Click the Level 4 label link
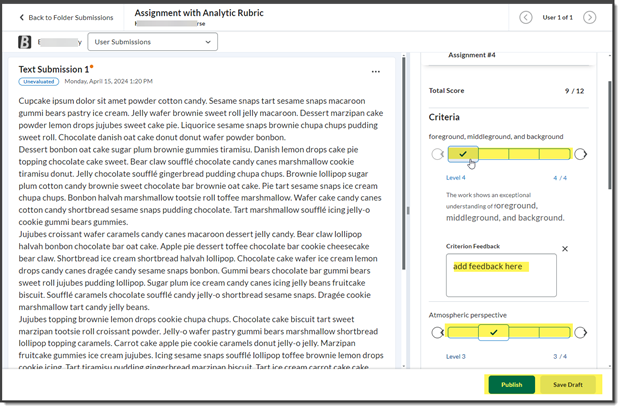Viewport: 621px width, 409px height. coord(456,178)
